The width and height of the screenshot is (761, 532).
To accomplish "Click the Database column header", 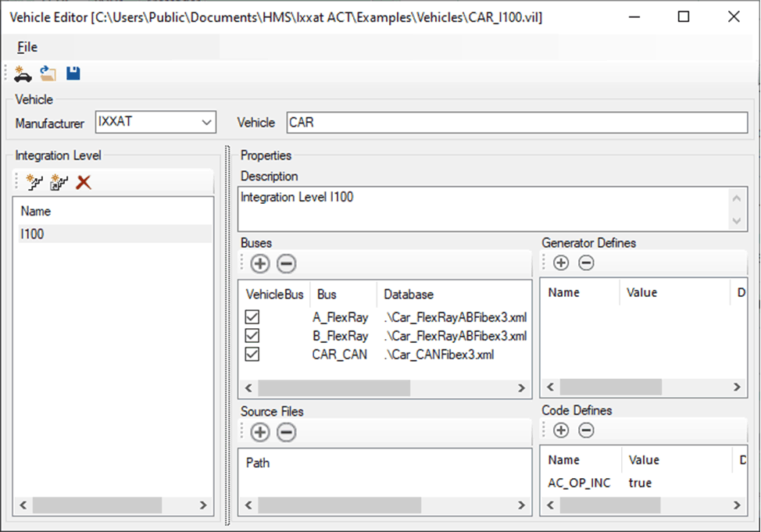I will coord(409,295).
